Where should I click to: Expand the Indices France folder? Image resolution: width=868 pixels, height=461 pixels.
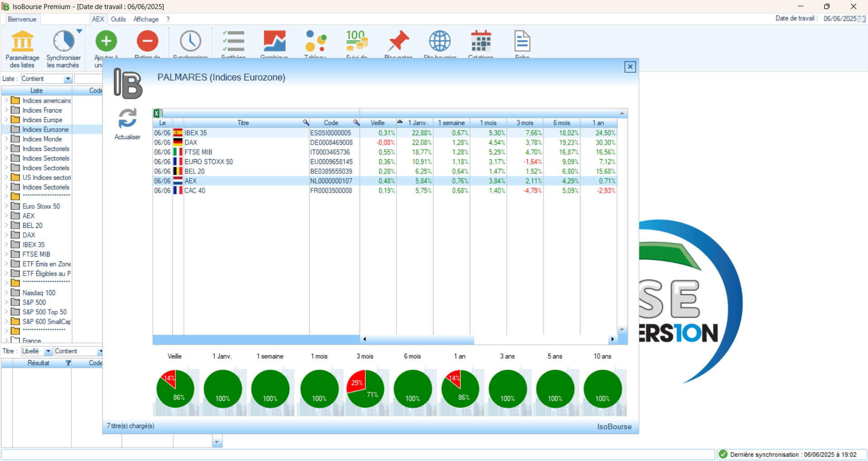click(6, 110)
